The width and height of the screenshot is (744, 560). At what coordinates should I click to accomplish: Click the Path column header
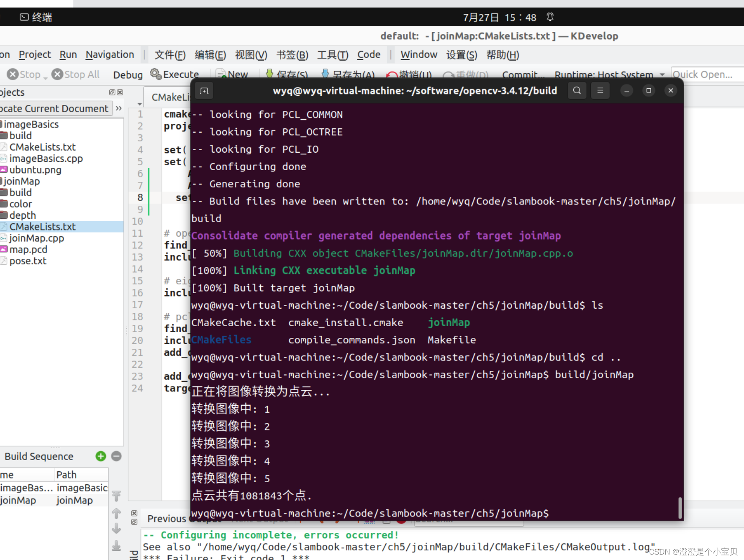point(82,475)
